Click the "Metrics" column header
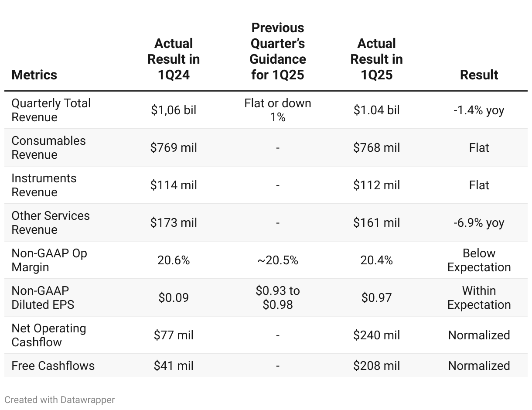The height and width of the screenshot is (410, 532). click(34, 75)
